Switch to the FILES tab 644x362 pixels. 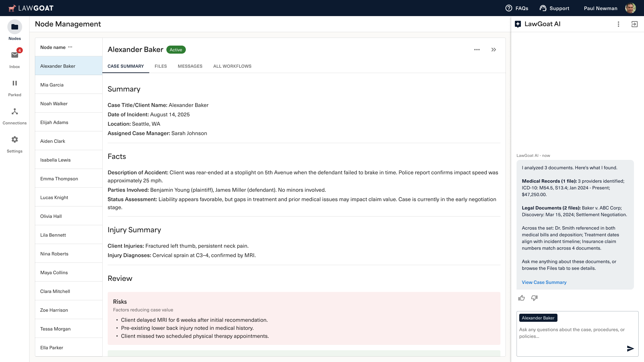(x=161, y=66)
